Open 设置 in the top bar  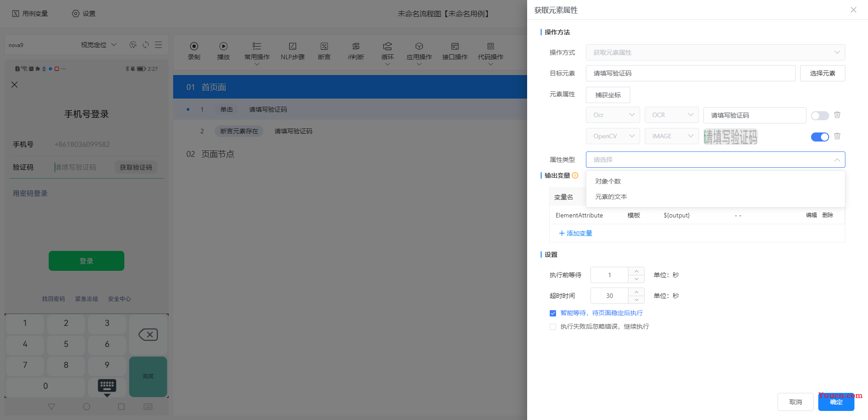pyautogui.click(x=84, y=14)
